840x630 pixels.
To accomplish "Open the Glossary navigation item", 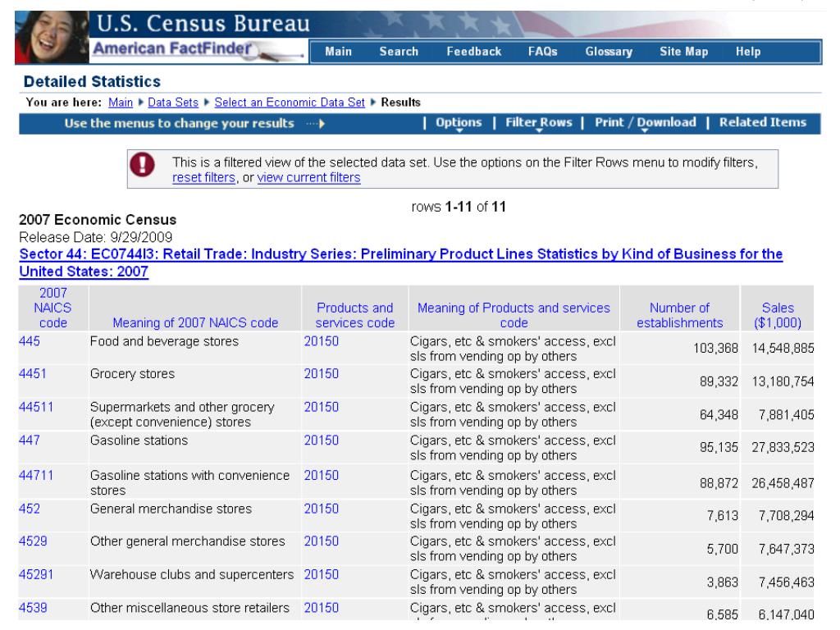I will (x=609, y=52).
